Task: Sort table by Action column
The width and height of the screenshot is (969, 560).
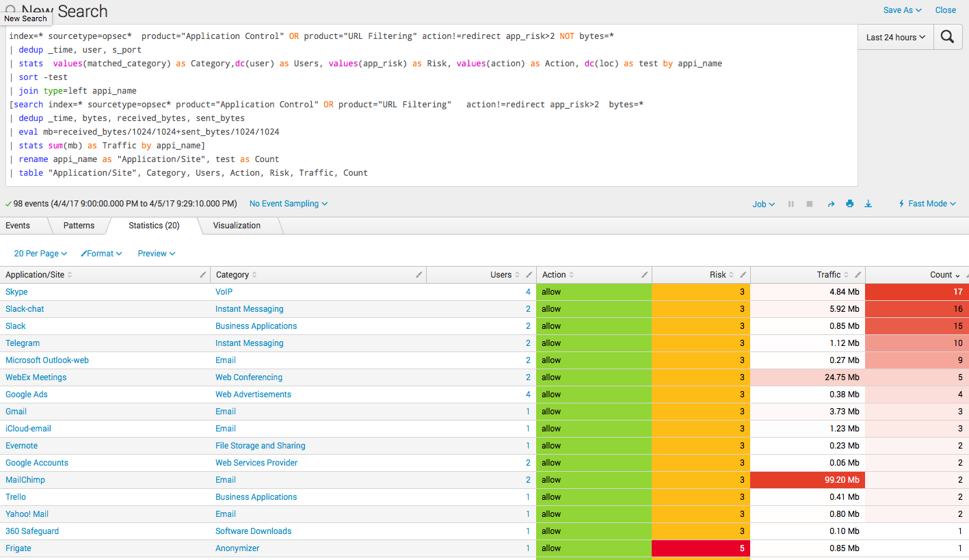Action: coord(557,275)
